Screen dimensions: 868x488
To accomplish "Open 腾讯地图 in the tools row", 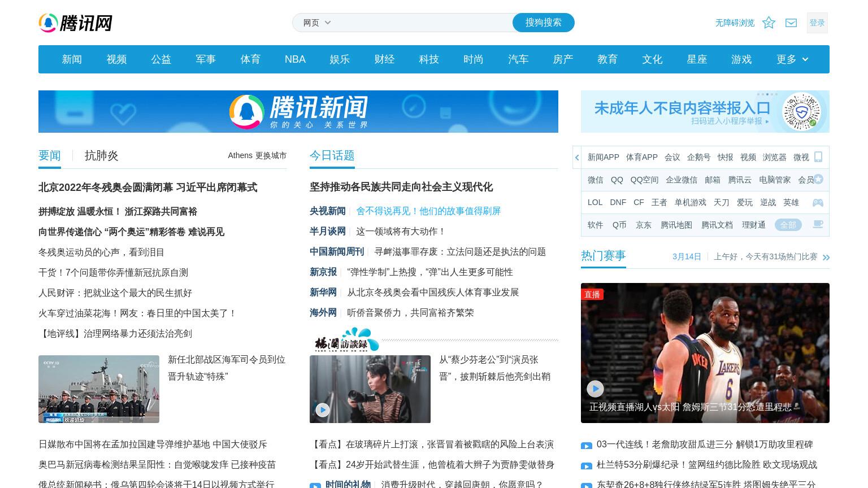I will coord(676,225).
